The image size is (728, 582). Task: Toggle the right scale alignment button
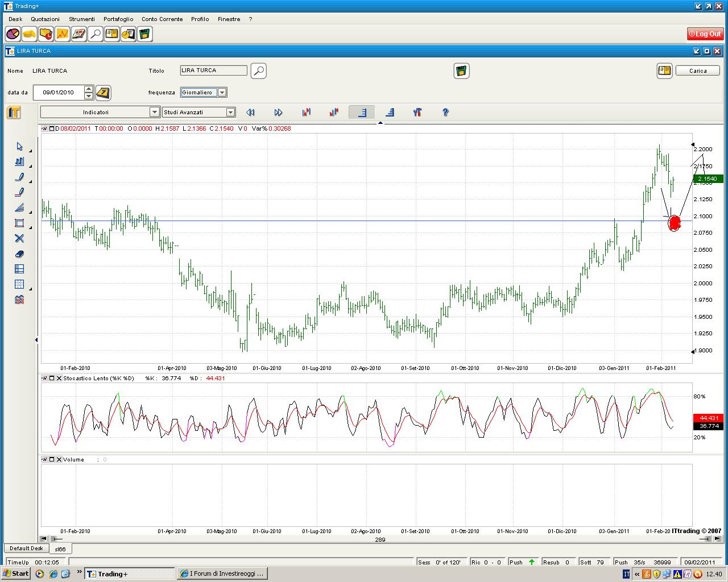pyautogui.click(x=362, y=113)
